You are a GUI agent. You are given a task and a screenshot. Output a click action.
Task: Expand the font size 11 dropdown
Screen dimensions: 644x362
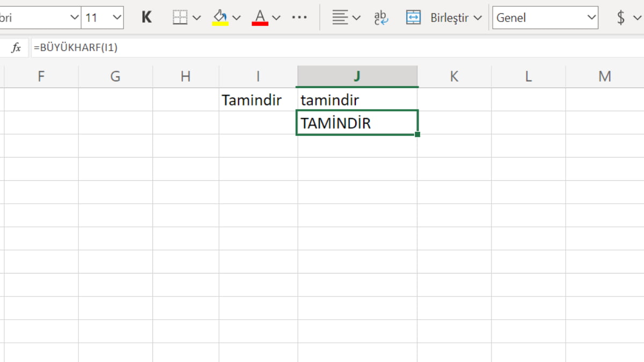point(117,18)
